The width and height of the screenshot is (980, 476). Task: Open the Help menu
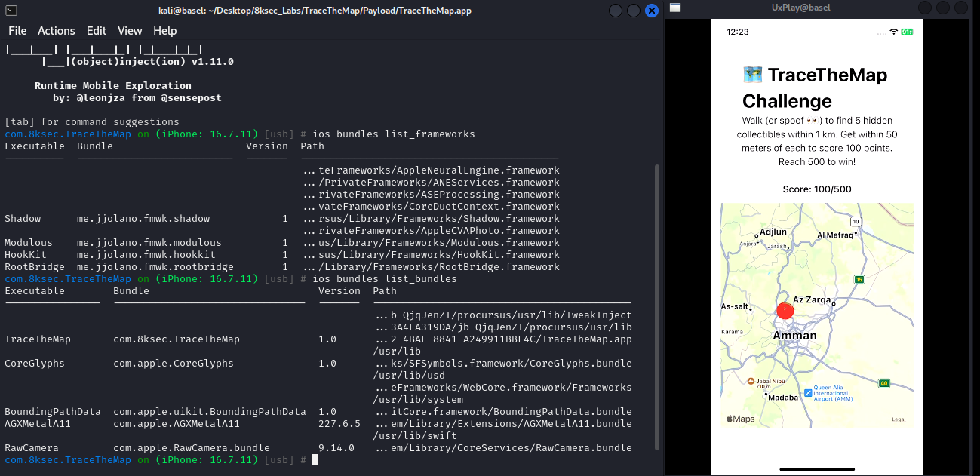(x=165, y=31)
